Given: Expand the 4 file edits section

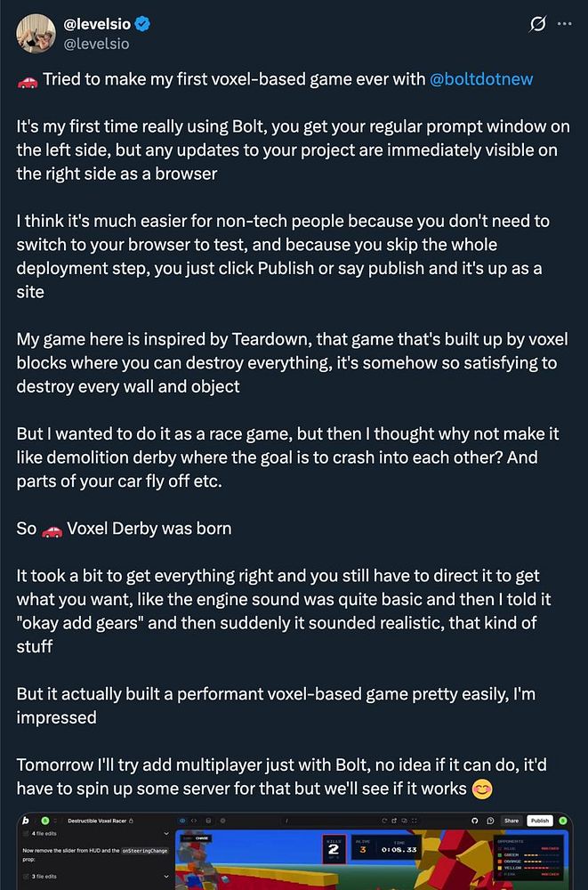Looking at the screenshot, I should (166, 834).
